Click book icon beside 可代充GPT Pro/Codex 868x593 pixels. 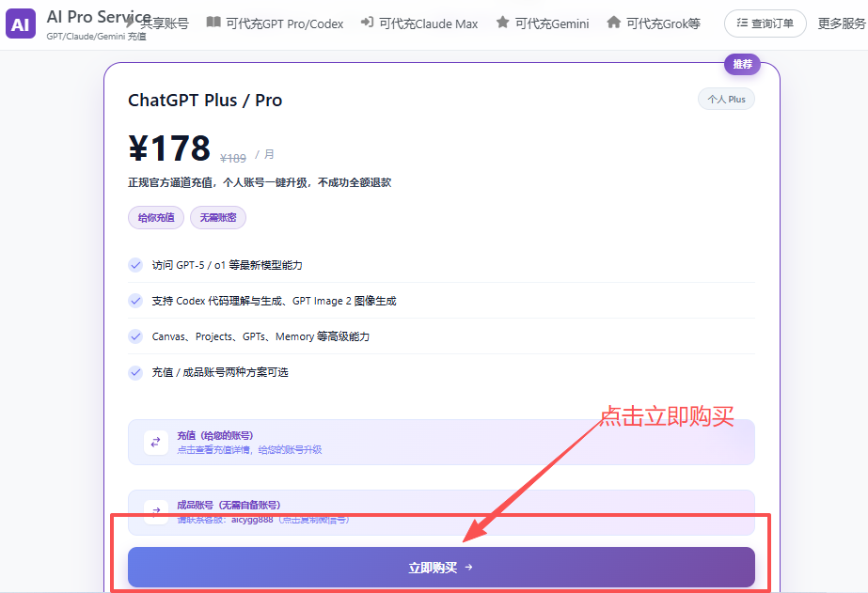(213, 23)
